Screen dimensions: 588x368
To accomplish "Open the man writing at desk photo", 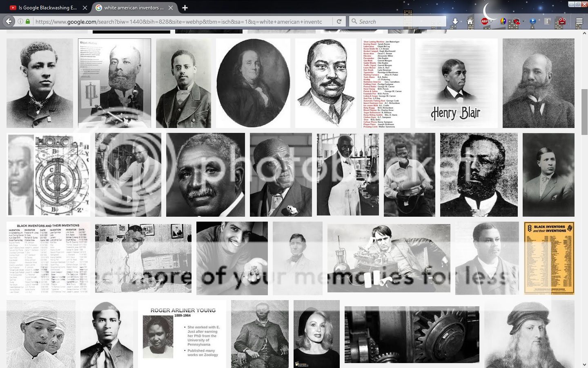I will coord(143,258).
